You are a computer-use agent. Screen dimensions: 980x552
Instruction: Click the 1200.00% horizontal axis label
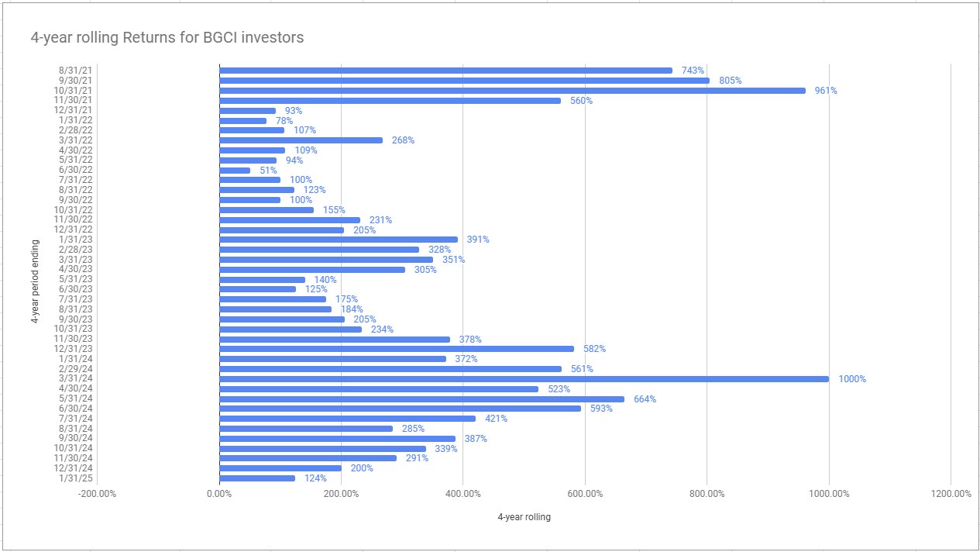(x=950, y=494)
